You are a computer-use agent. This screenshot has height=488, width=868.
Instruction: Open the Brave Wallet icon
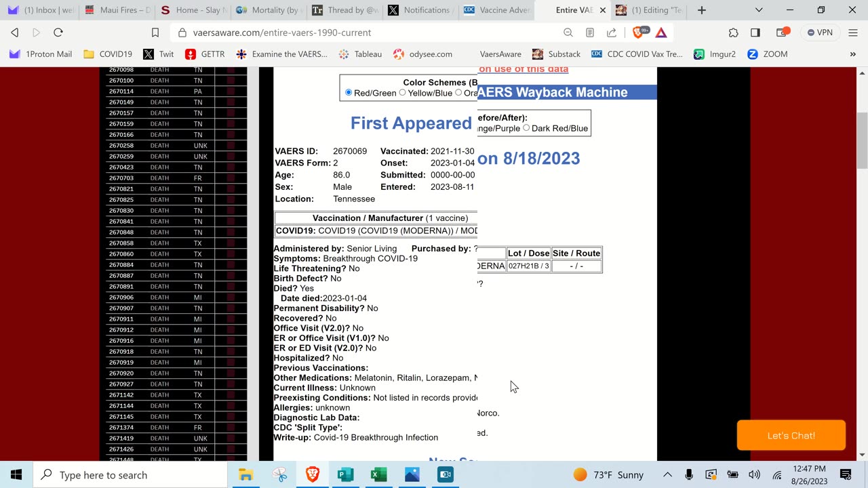tap(783, 33)
